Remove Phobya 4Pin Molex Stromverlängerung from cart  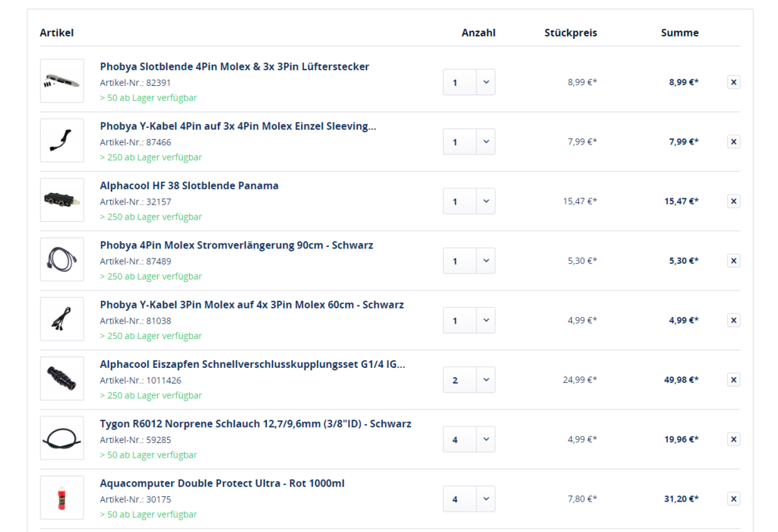[x=733, y=261]
